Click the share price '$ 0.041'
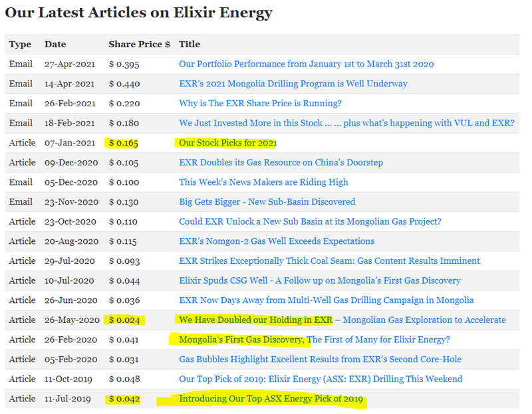Screen dimensions: 532x414 coord(124,340)
